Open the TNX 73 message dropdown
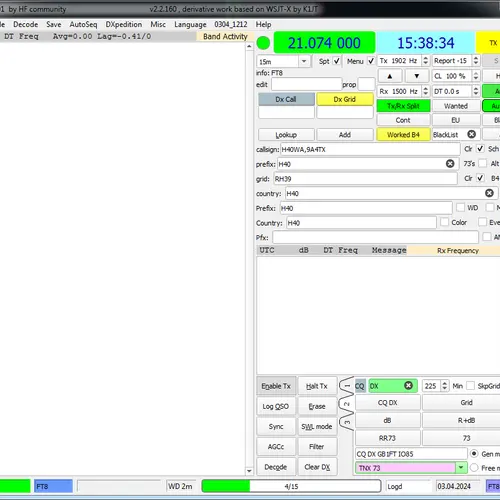 pyautogui.click(x=461, y=468)
